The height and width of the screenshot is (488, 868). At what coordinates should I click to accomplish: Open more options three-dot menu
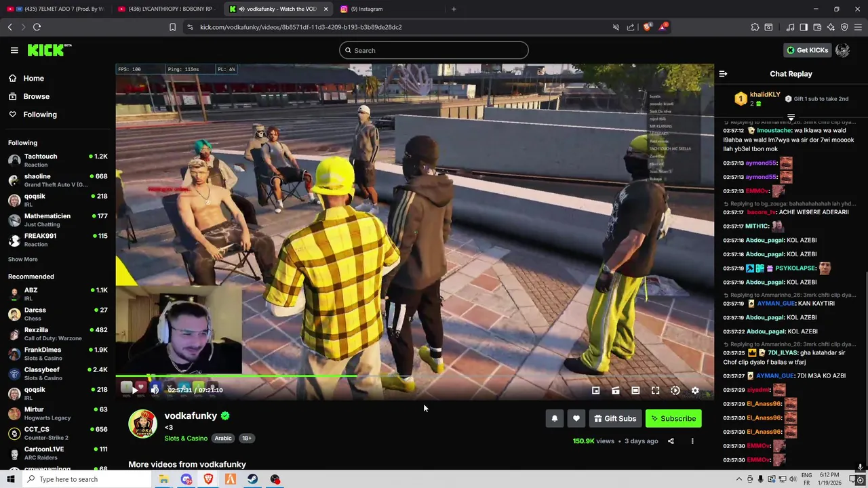coord(692,441)
